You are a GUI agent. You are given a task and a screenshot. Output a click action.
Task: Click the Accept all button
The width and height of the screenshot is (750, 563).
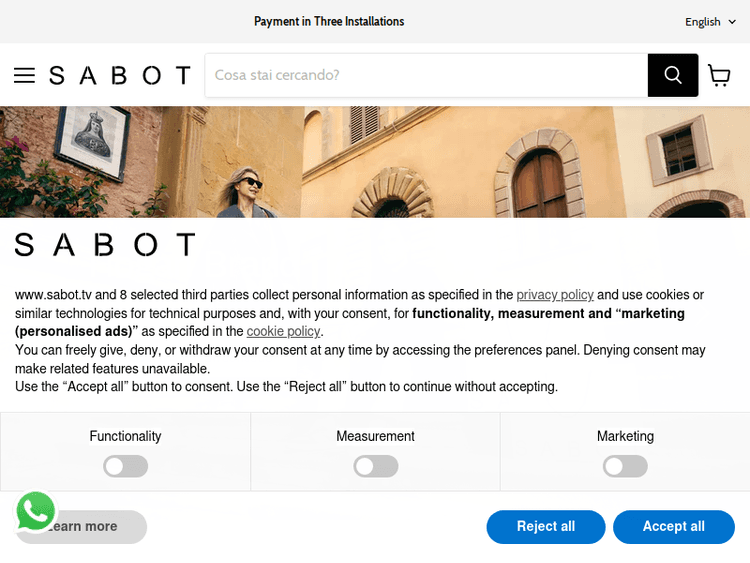(673, 527)
